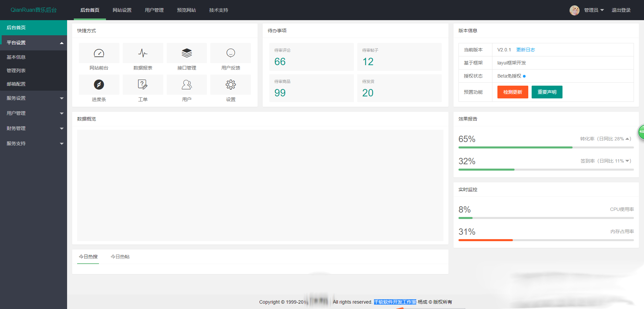644x309 pixels.
Task: Click the Beta免授权 status text
Action: point(509,76)
